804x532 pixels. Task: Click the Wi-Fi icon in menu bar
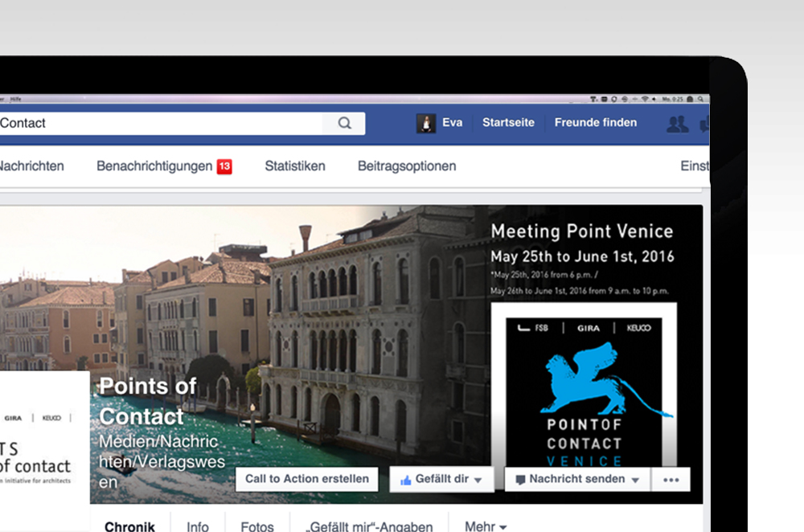[645, 99]
